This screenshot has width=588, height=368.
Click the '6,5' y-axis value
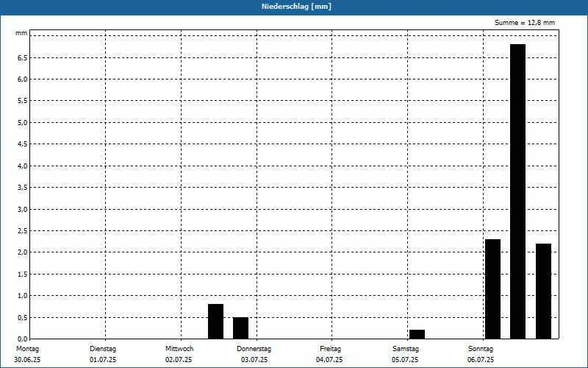[22, 58]
